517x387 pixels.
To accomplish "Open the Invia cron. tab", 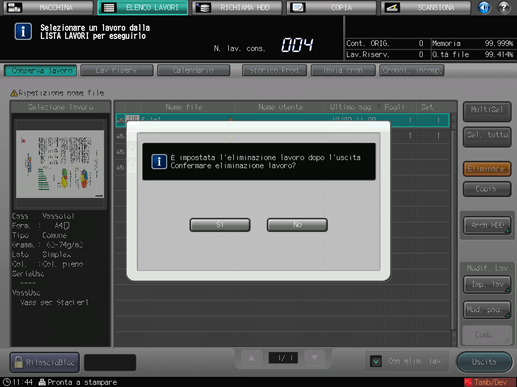I will pos(343,70).
